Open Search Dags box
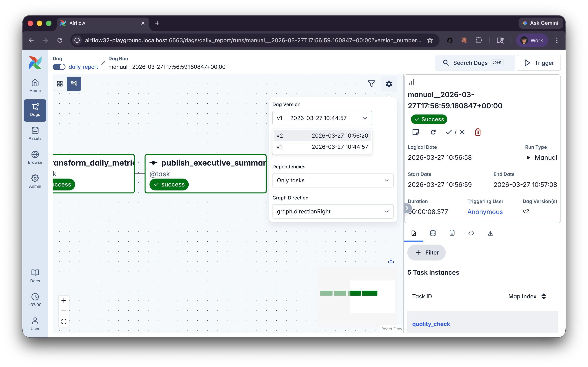This screenshot has height=367, width=588. coord(475,63)
